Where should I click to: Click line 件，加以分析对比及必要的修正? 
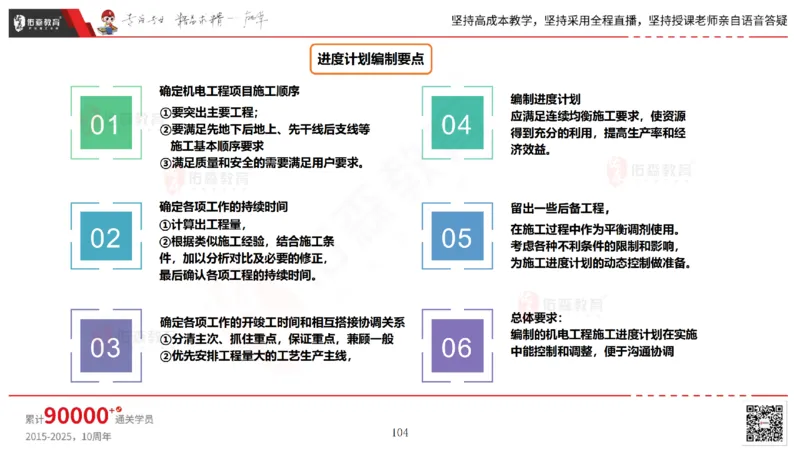(x=243, y=259)
